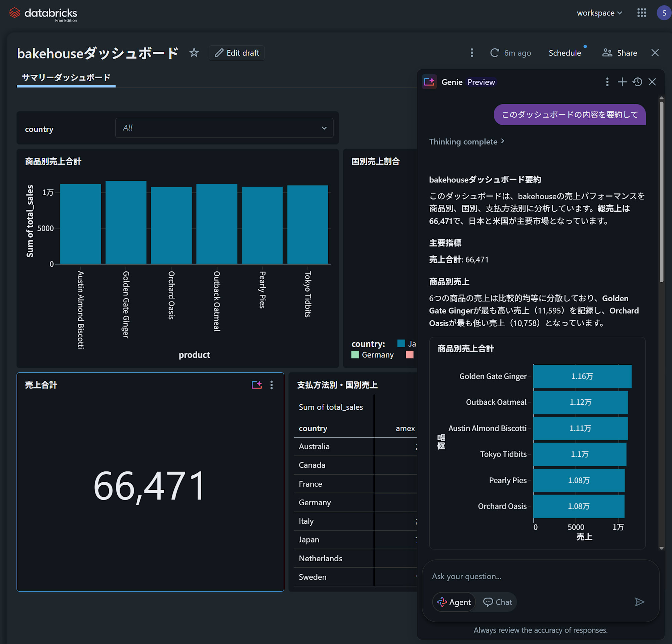Start a new Genie chat thread

(x=622, y=82)
